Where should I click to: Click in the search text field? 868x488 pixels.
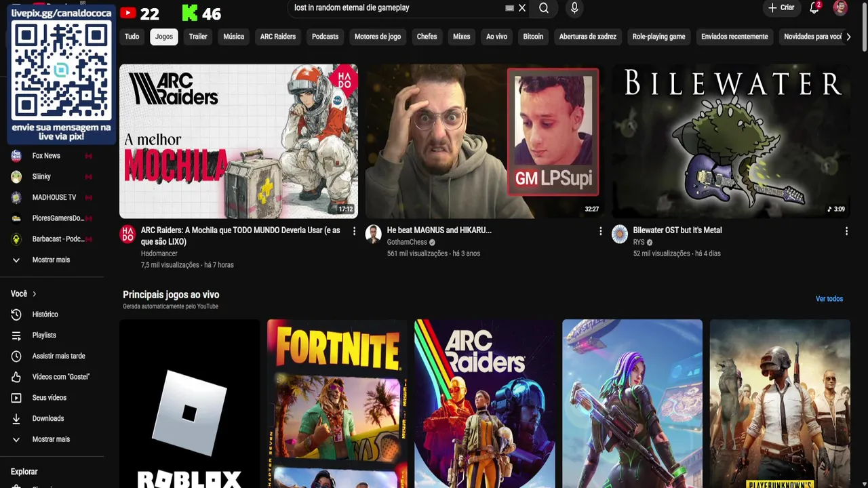pyautogui.click(x=397, y=8)
